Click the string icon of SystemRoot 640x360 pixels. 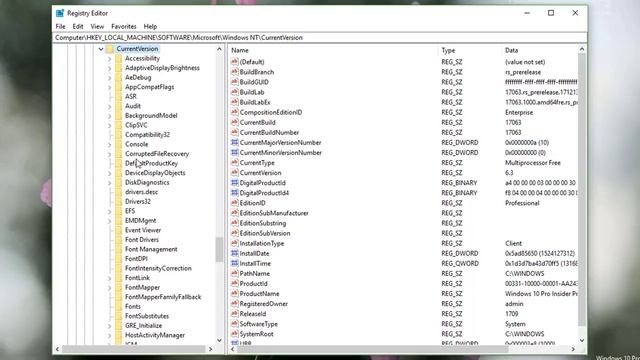(234, 334)
